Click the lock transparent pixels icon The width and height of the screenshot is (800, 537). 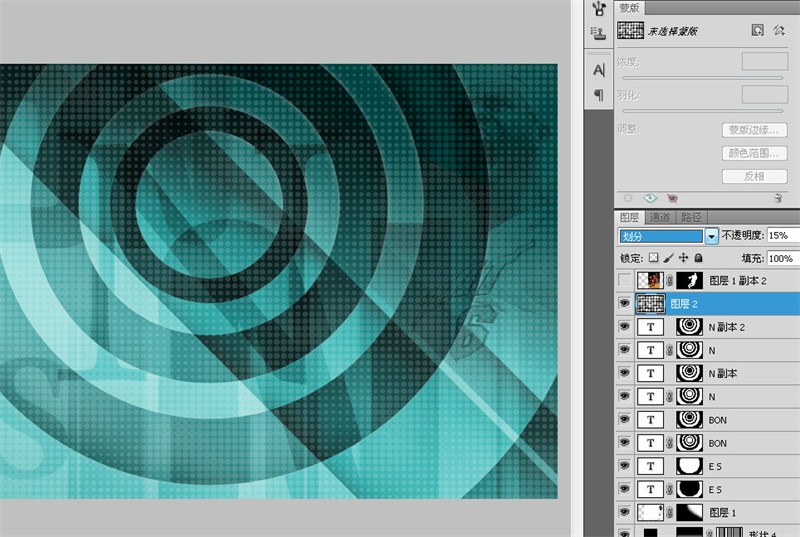[654, 258]
